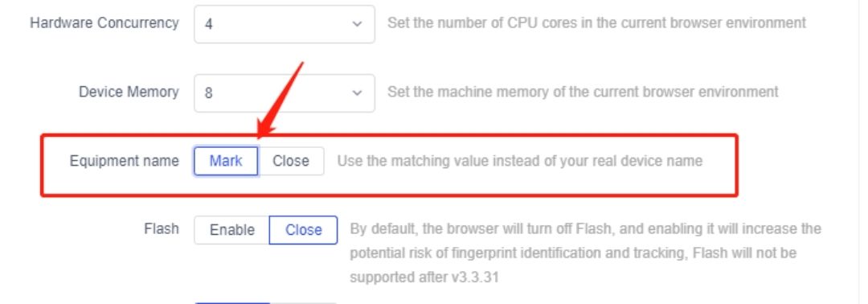Click the real device name hint text

(520, 161)
